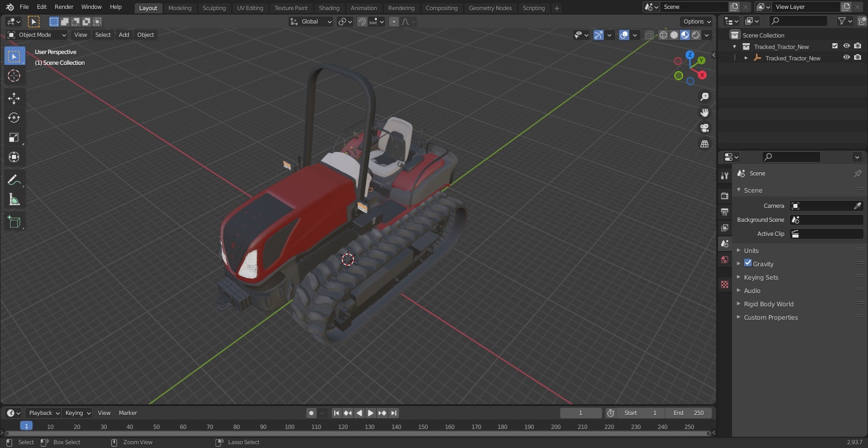Click the X axis on navigation gizmo
Screen dimensions: 868x448
(702, 75)
